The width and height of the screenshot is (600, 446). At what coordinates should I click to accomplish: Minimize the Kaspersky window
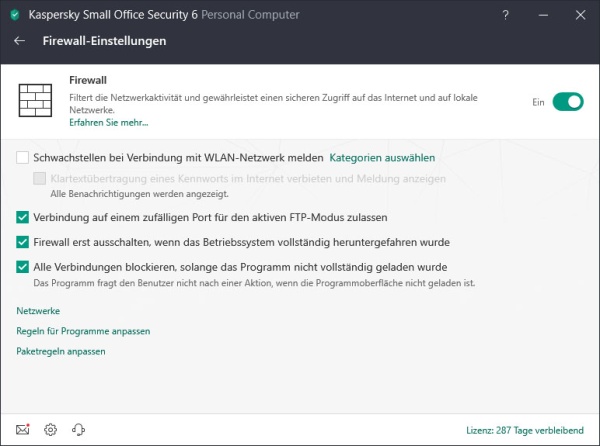(x=543, y=15)
